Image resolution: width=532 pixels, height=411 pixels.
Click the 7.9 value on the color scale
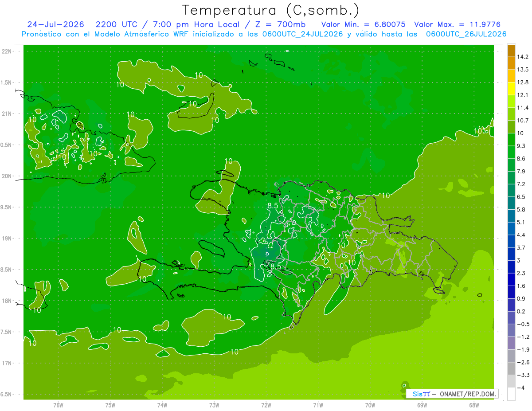click(521, 171)
